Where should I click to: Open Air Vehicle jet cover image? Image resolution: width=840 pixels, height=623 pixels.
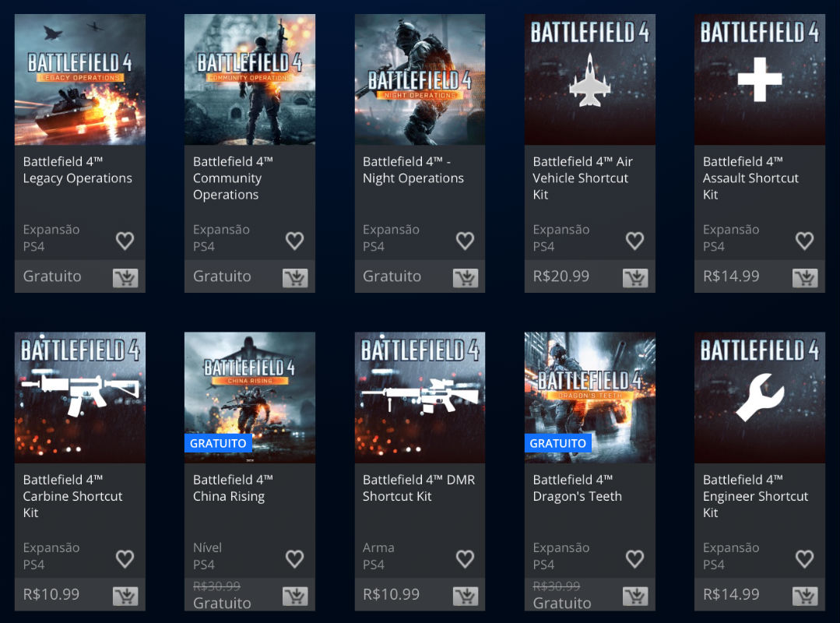pyautogui.click(x=590, y=79)
